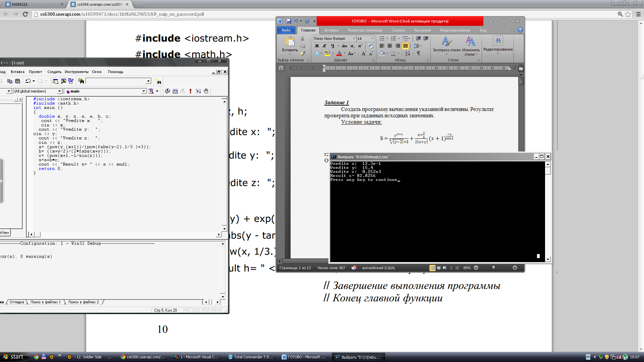Screen dimensions: 644x362
Task: Click the Sort A-Z icon in Word's ribbon
Action: 407,53
